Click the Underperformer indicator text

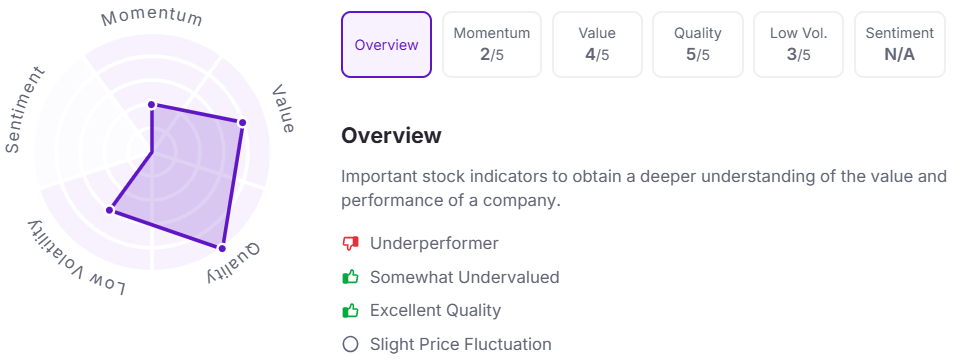tap(434, 243)
